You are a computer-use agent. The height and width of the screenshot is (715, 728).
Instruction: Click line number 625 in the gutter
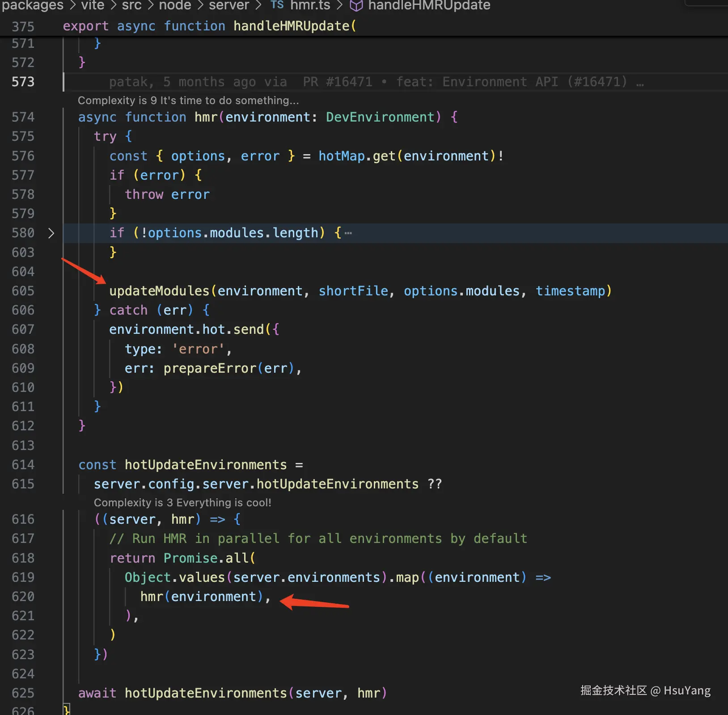pos(23,693)
